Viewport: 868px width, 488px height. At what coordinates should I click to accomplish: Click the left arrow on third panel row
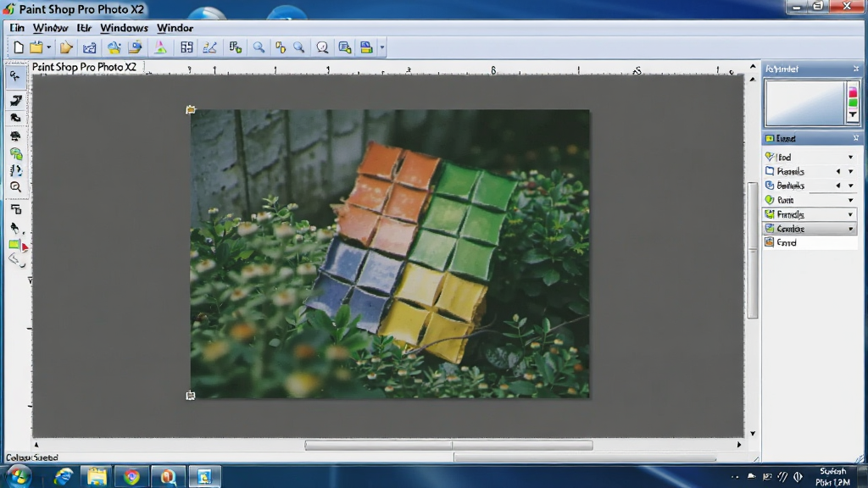[838, 186]
